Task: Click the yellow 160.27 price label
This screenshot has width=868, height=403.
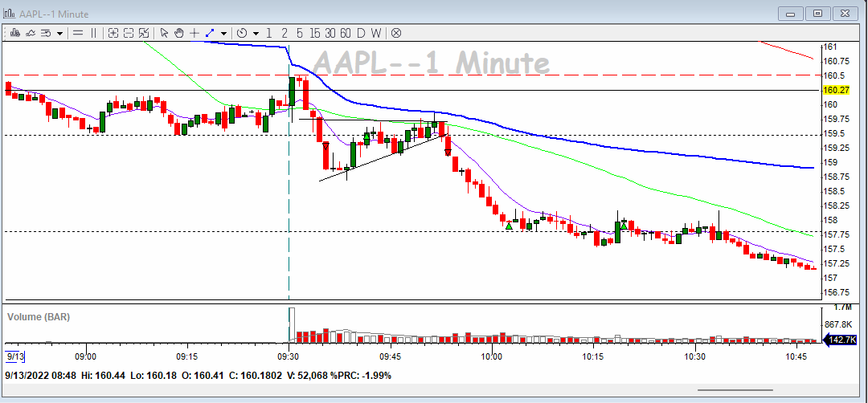Action: click(837, 90)
